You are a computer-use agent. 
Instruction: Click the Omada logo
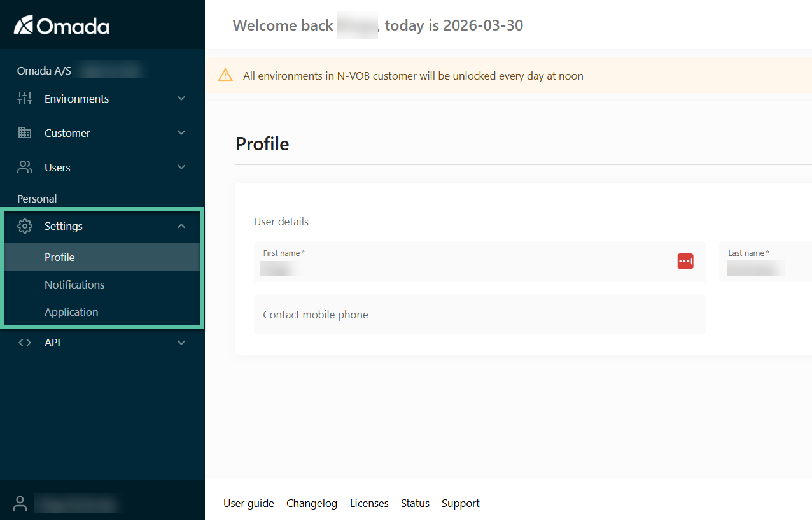pos(62,25)
